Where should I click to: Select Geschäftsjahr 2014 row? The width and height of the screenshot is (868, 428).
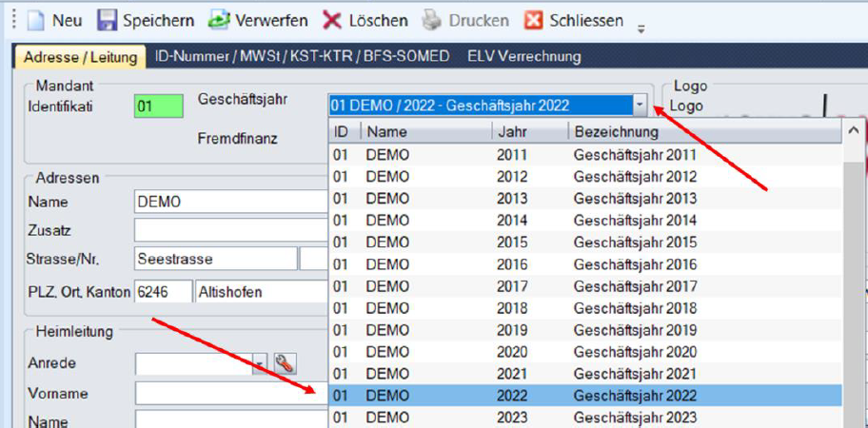585,220
